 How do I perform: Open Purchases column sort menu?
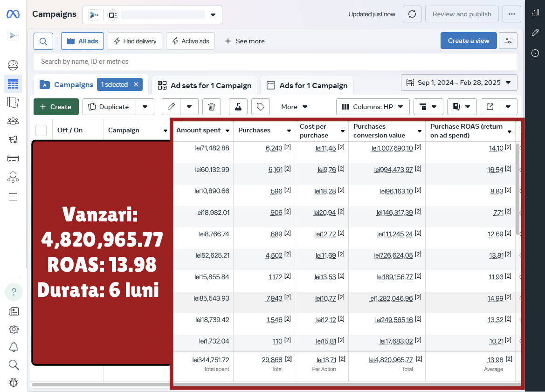click(289, 131)
